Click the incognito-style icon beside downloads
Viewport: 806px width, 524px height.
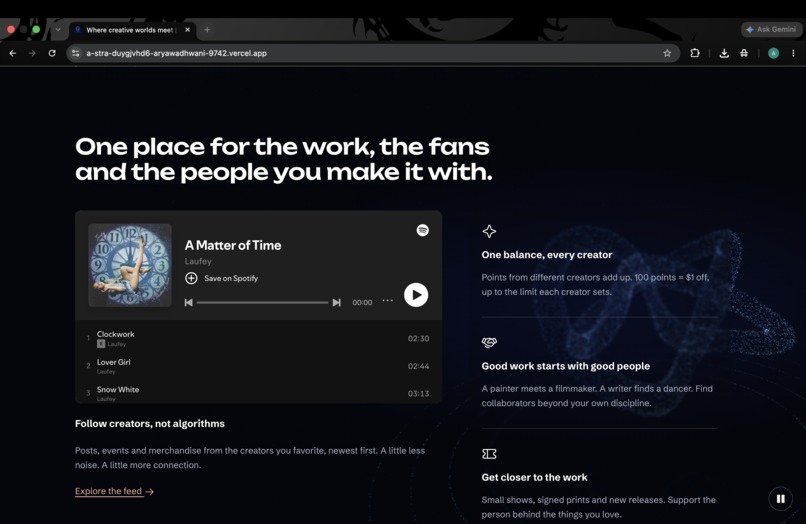pyautogui.click(x=744, y=53)
